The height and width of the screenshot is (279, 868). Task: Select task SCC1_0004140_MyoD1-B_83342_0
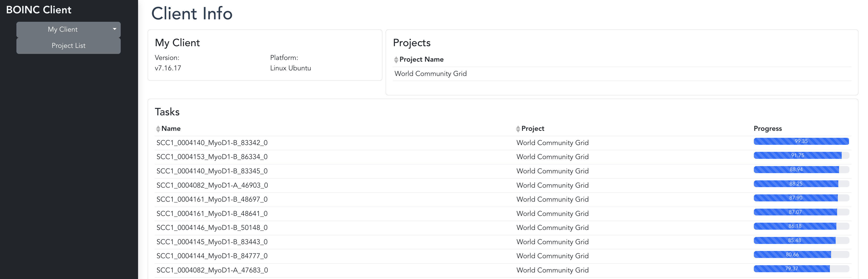pyautogui.click(x=212, y=143)
